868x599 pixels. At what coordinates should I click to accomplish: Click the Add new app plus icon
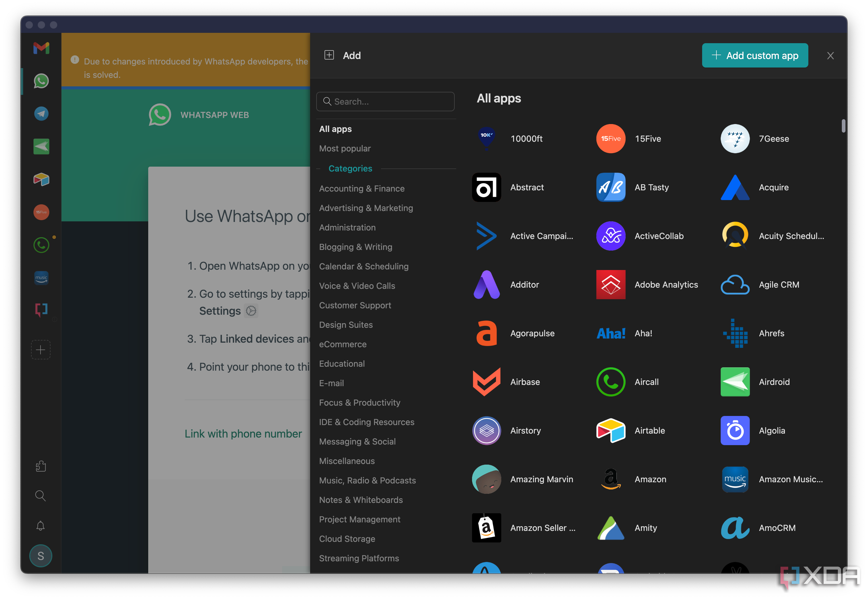click(x=41, y=349)
